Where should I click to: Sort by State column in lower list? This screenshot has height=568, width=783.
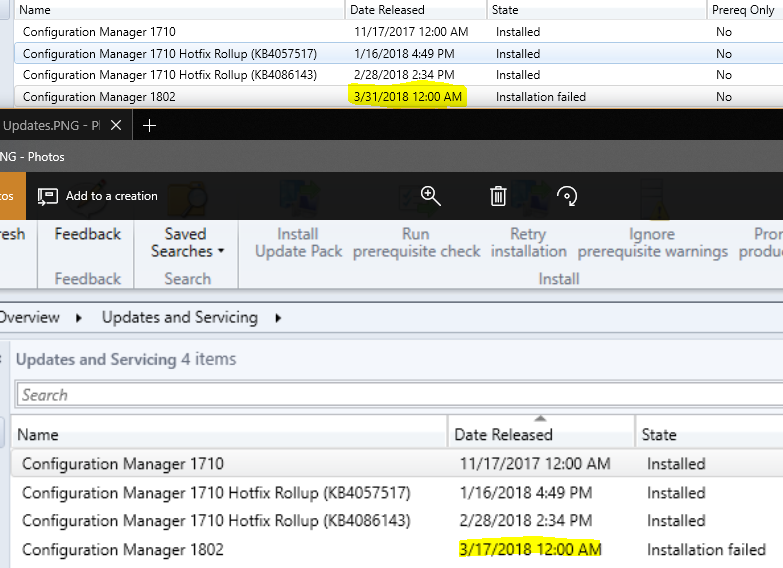tap(709, 434)
